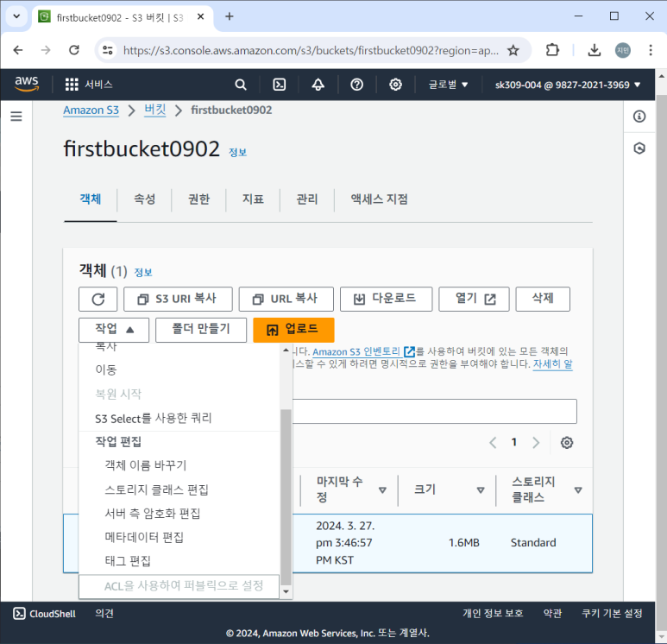View site information icon in address bar
Screen dimensions: 667x644
point(108,50)
